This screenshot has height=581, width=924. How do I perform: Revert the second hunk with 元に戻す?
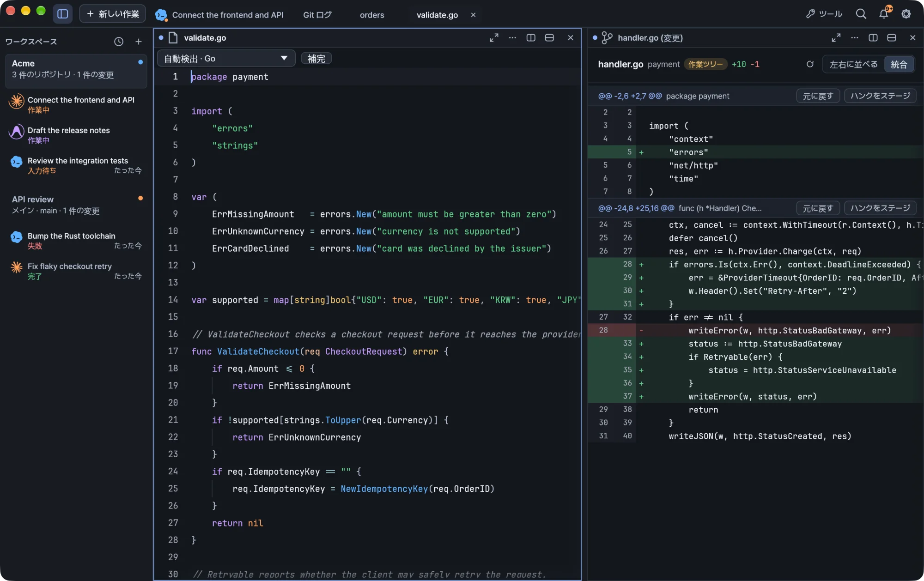click(x=818, y=208)
